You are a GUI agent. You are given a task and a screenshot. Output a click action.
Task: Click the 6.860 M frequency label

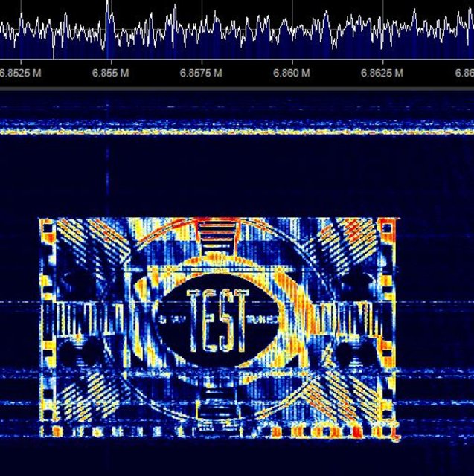point(292,73)
